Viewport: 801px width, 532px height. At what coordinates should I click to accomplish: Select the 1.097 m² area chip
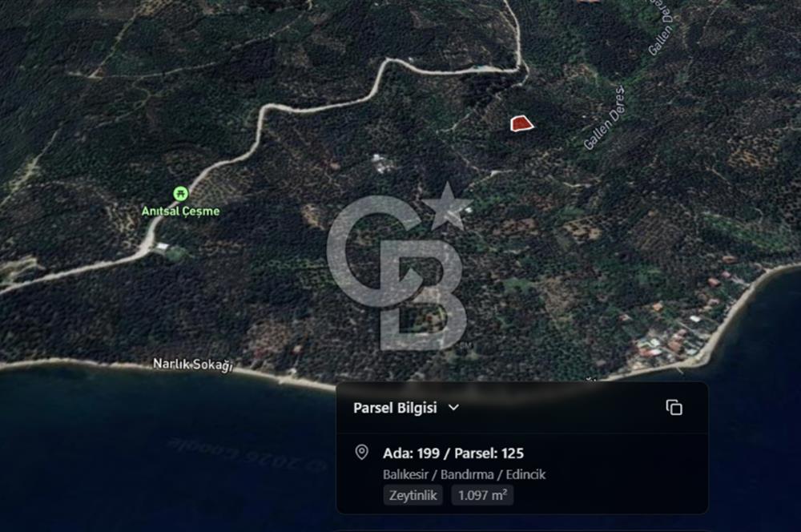tap(482, 495)
